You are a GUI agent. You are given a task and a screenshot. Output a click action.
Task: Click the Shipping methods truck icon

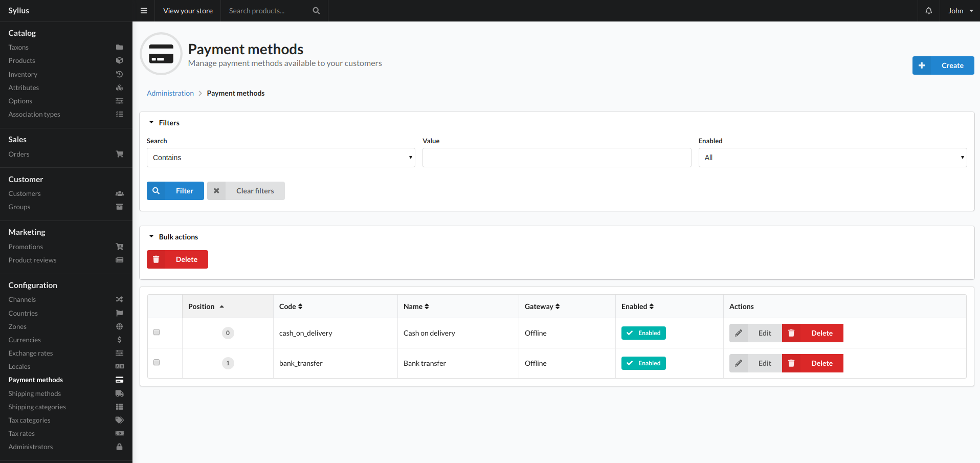[119, 393]
